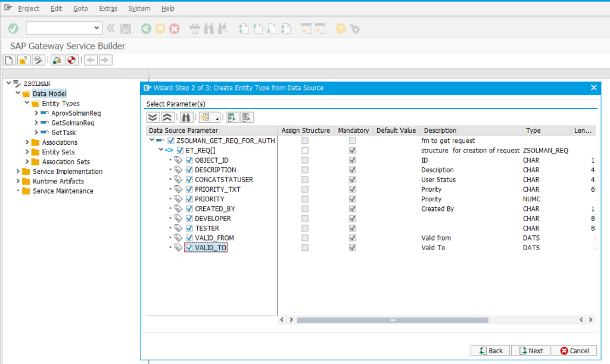Click the Find binoculars icon in wizard

[186, 117]
